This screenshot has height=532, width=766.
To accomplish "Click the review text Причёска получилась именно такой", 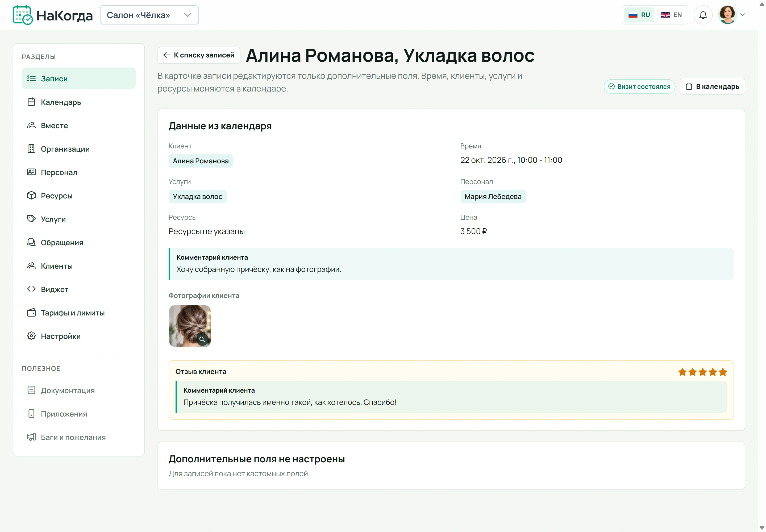I will (290, 402).
